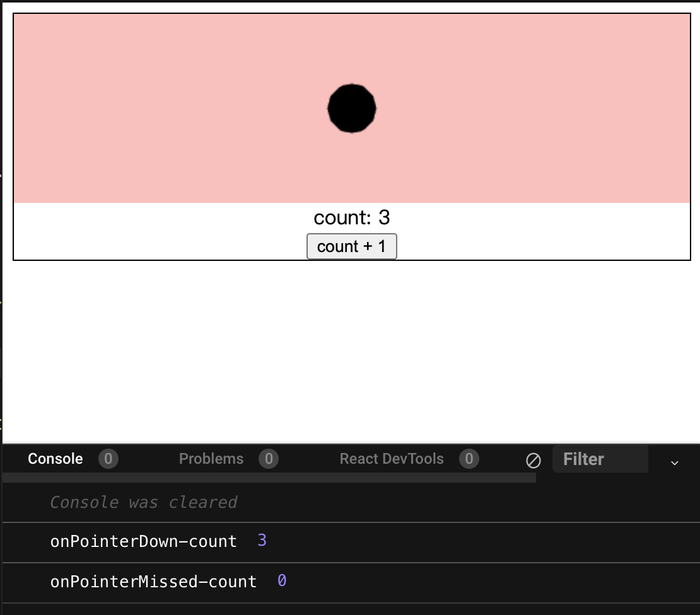This screenshot has height=615, width=700.
Task: Click the value 0 in onPointerMissed log
Action: [x=282, y=581]
